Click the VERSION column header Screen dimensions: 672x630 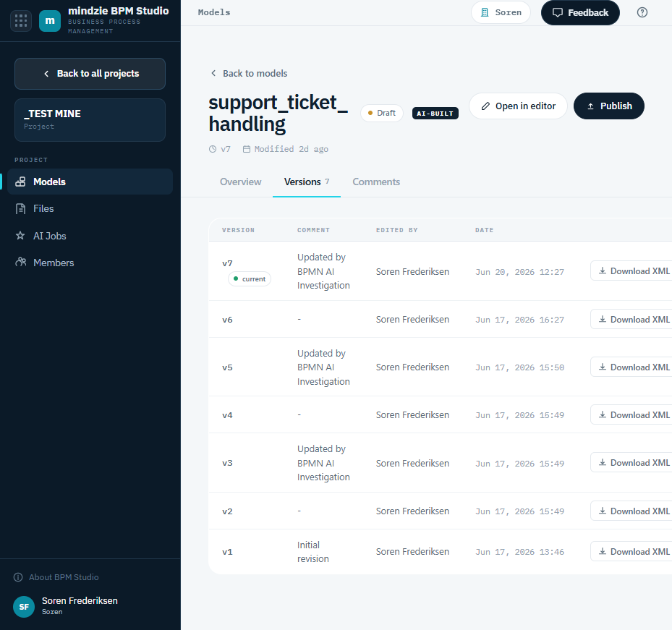pyautogui.click(x=238, y=230)
